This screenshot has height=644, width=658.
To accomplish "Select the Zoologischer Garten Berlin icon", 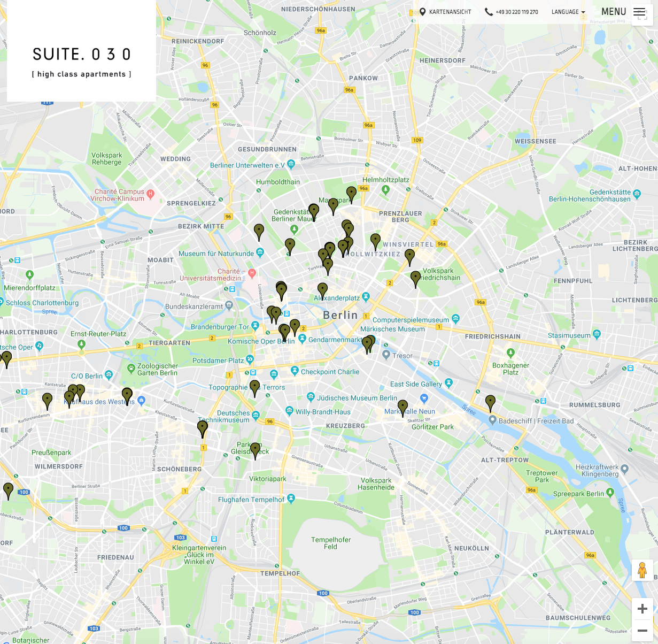I will point(131,369).
